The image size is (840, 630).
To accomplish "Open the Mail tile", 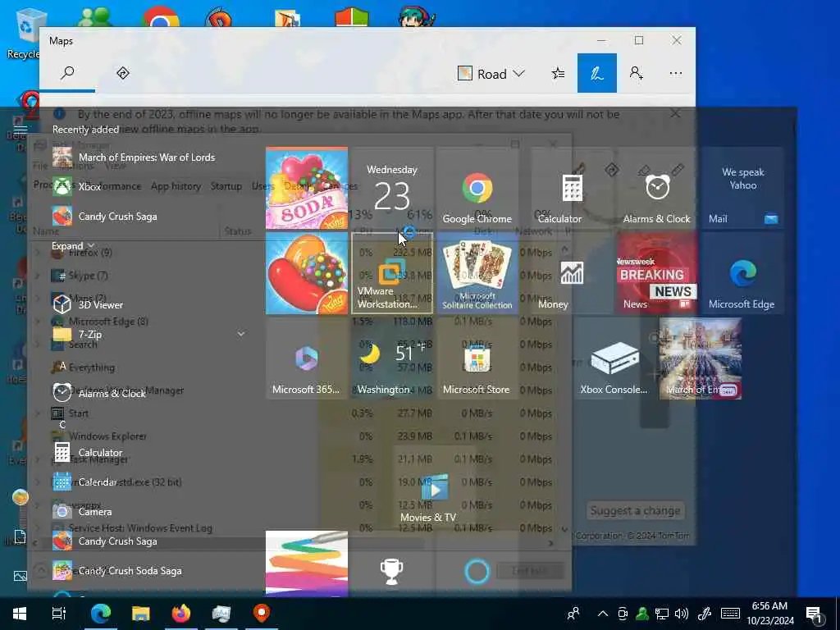I will click(x=742, y=188).
